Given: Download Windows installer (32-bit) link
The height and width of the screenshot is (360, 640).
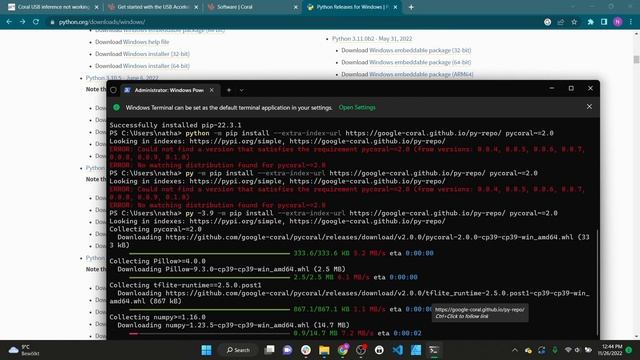Looking at the screenshot, I should (x=156, y=54).
